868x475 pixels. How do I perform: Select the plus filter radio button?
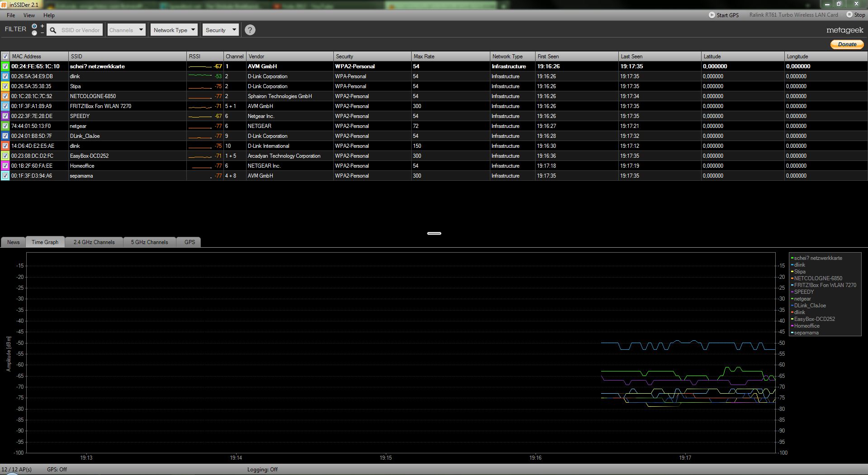pyautogui.click(x=34, y=26)
